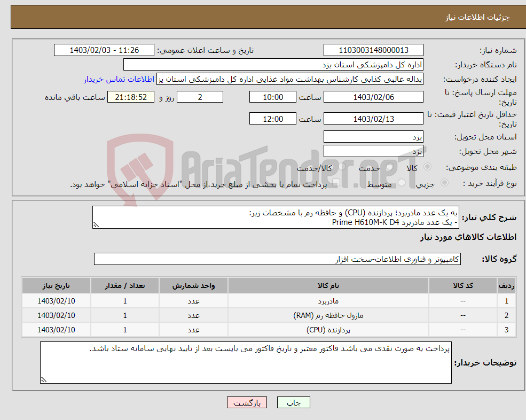
Task: Select the متوسط purchase type radio
Action: pyautogui.click(x=402, y=183)
